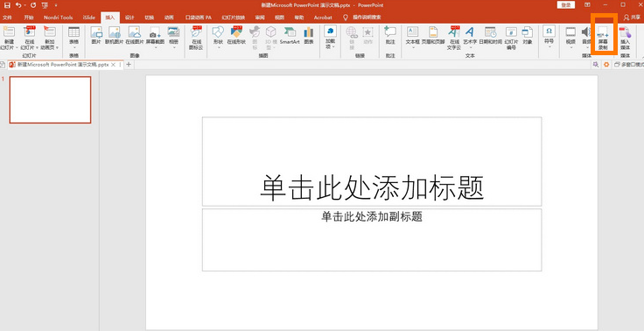Switch to the 视图 tab
This screenshot has width=644, height=331.
coord(279,18)
